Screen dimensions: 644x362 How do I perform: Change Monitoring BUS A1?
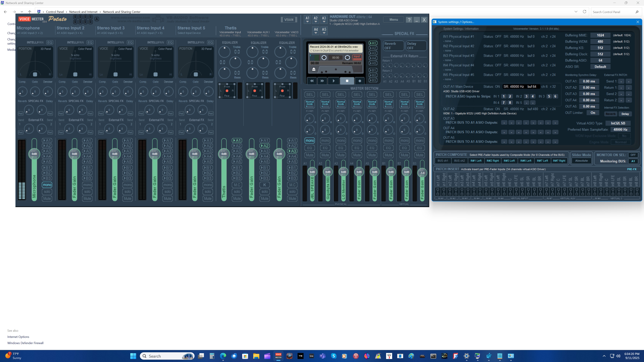tap(633, 161)
